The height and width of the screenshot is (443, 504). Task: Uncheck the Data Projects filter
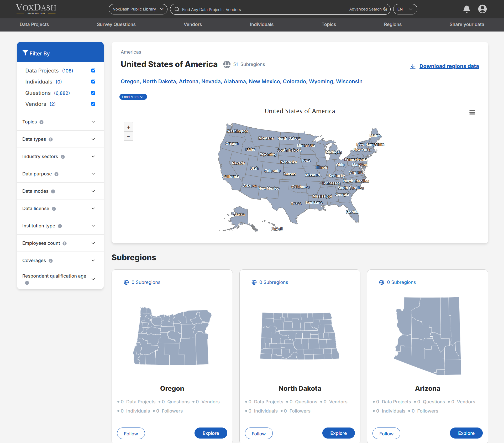click(x=93, y=70)
